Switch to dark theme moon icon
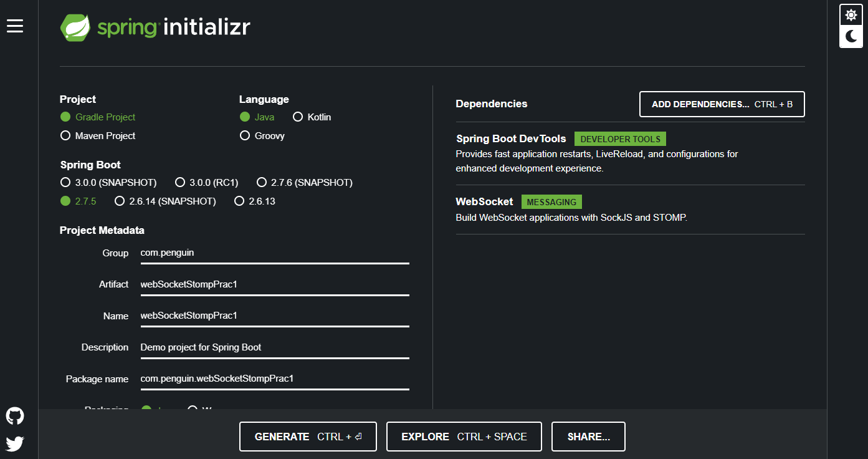The width and height of the screenshot is (868, 459). [x=851, y=37]
